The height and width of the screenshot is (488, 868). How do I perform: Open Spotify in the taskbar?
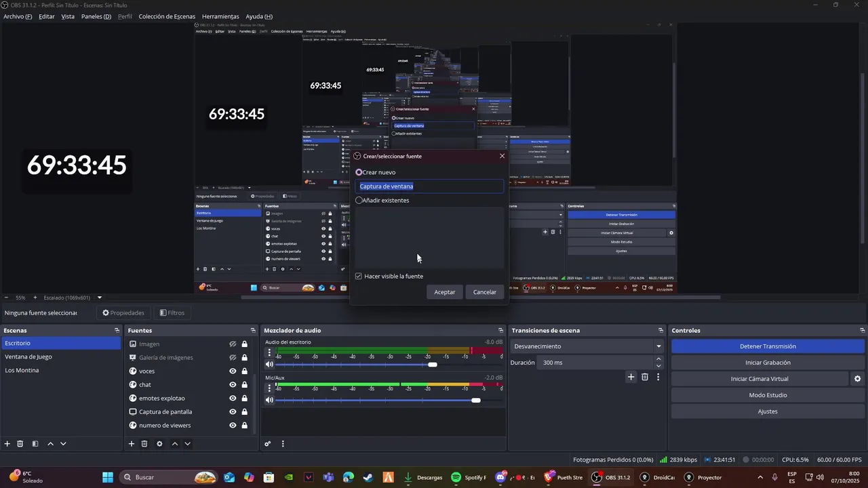(x=469, y=477)
